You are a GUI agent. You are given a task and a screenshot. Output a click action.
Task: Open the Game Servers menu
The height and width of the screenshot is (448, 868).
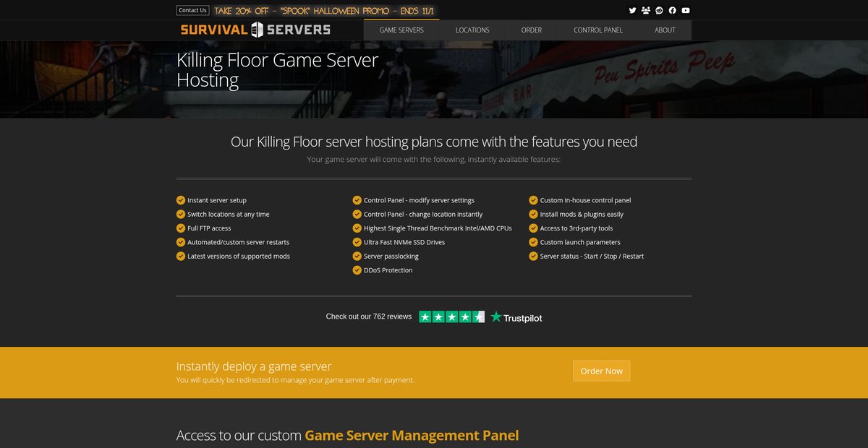401,30
